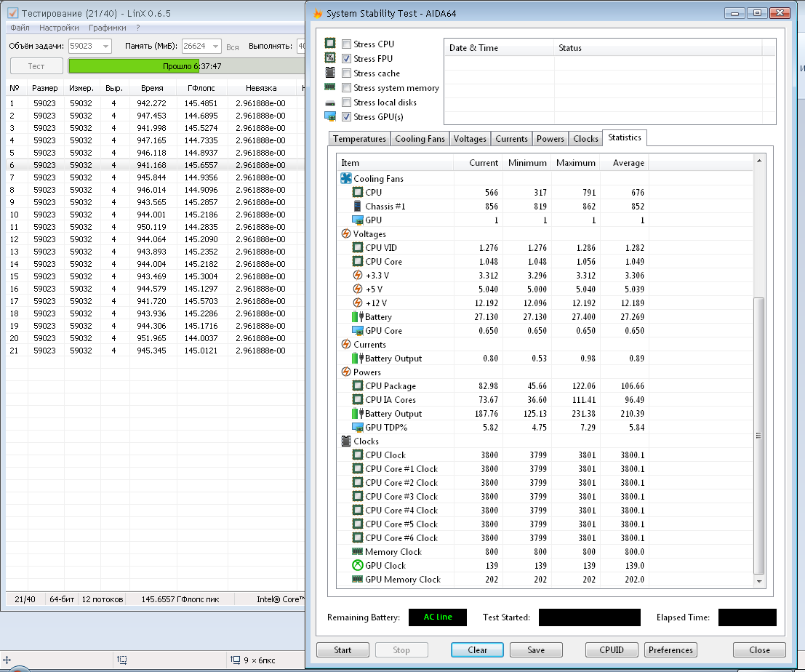Click the AIDA64 flame title icon
Image resolution: width=805 pixels, height=672 pixels.
click(x=318, y=13)
